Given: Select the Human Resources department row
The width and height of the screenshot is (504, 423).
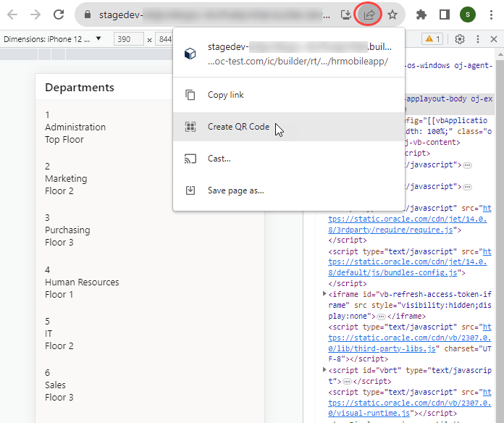Looking at the screenshot, I should point(150,282).
